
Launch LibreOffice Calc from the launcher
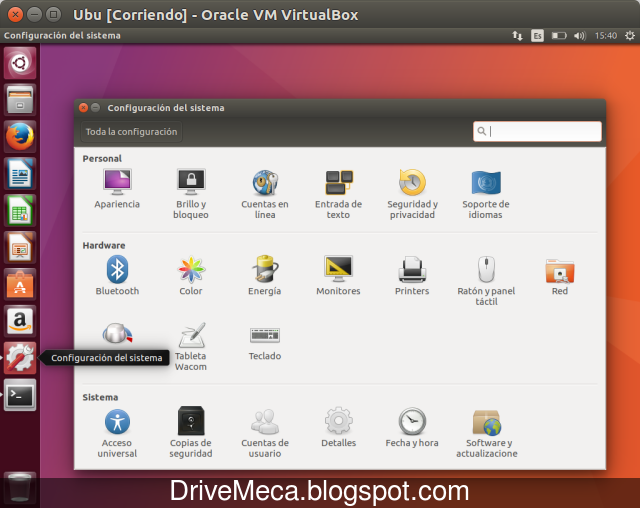tap(20, 211)
